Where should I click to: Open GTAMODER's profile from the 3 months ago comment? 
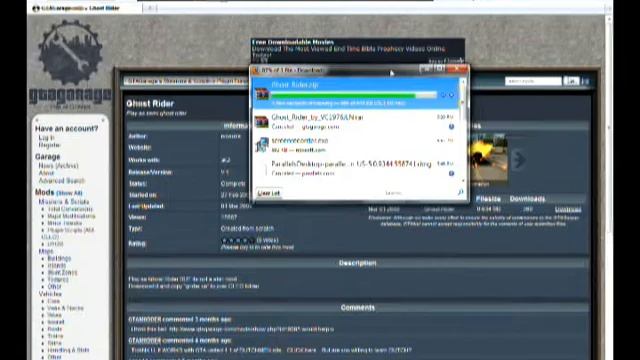click(144, 319)
